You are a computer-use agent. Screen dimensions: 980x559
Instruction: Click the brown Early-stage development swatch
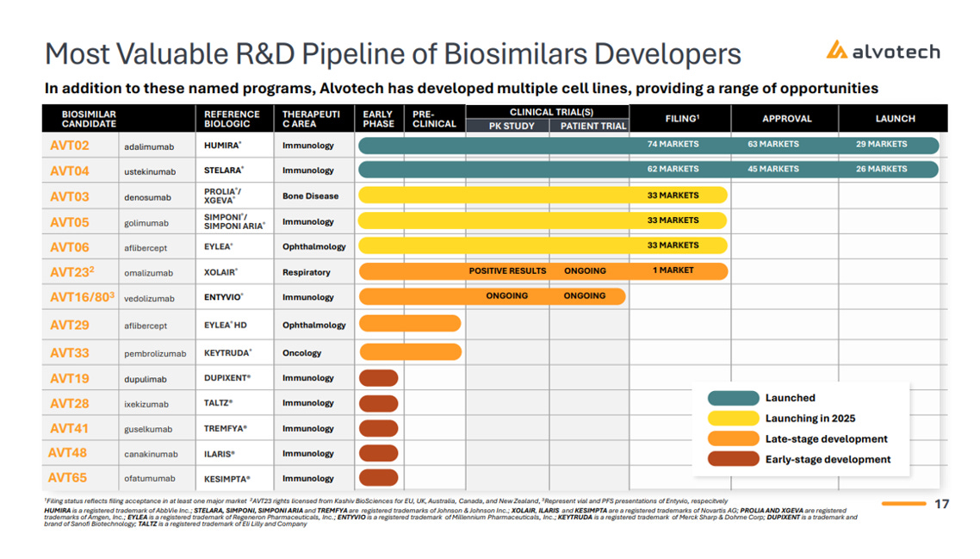click(733, 459)
